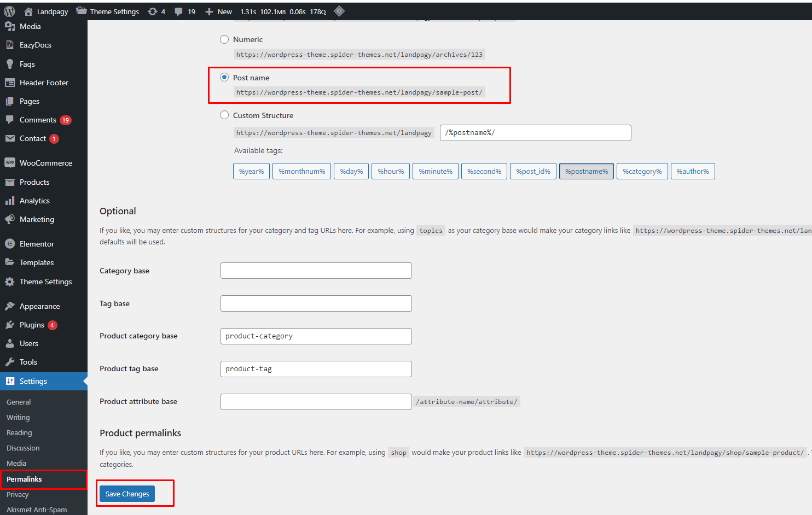Viewport: 812px width, 515px height.
Task: Click the EazyDocs document icon
Action: click(10, 45)
